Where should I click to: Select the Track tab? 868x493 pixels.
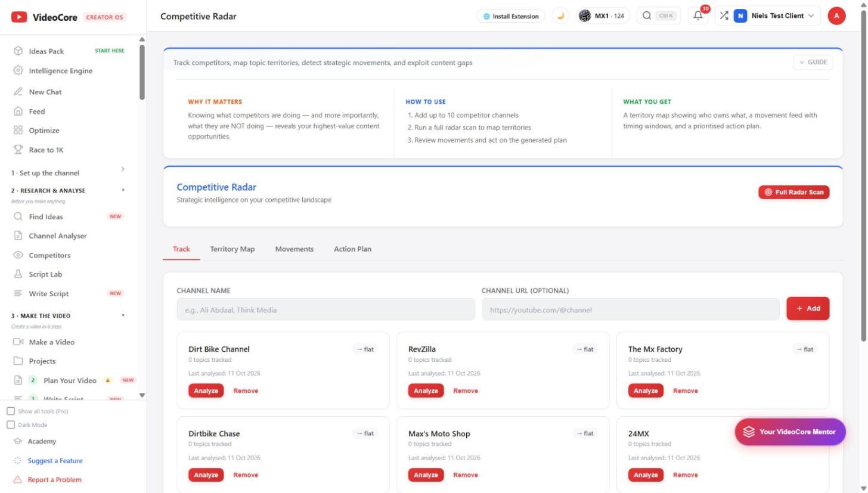pyautogui.click(x=181, y=249)
